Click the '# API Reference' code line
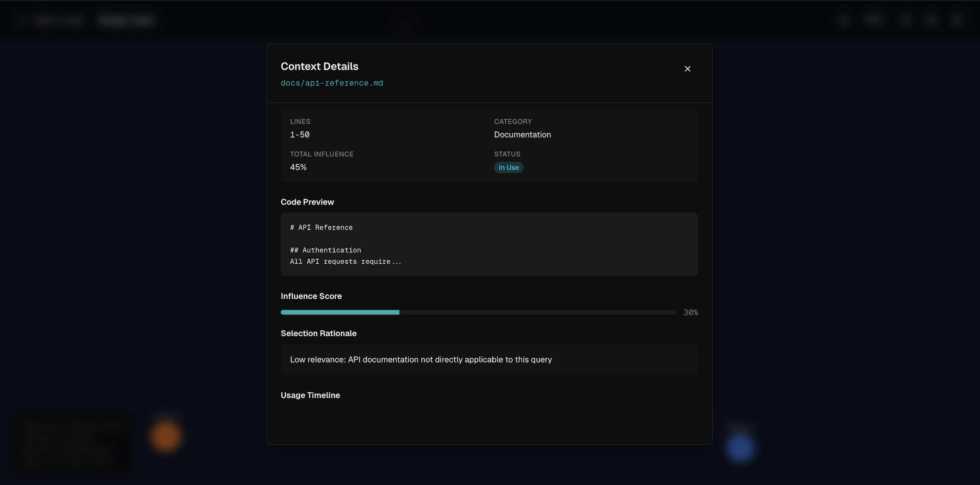This screenshot has height=485, width=980. [x=321, y=227]
